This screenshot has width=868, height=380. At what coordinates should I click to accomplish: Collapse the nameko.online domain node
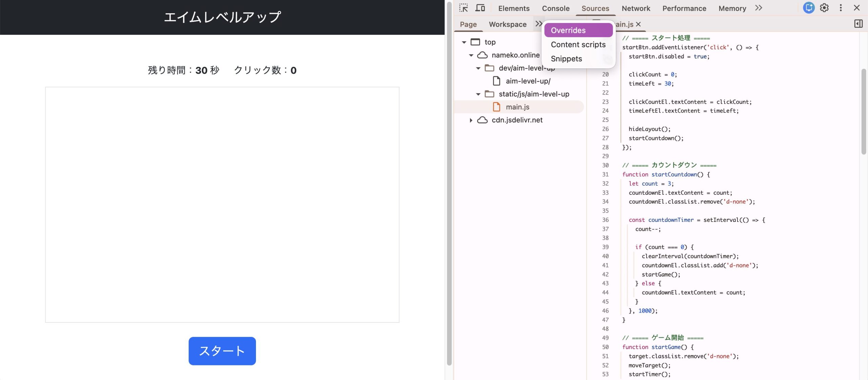click(x=471, y=55)
